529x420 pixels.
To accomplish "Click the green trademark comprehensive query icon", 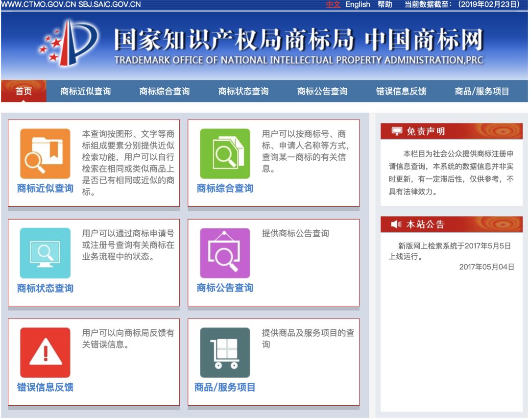I will [225, 153].
